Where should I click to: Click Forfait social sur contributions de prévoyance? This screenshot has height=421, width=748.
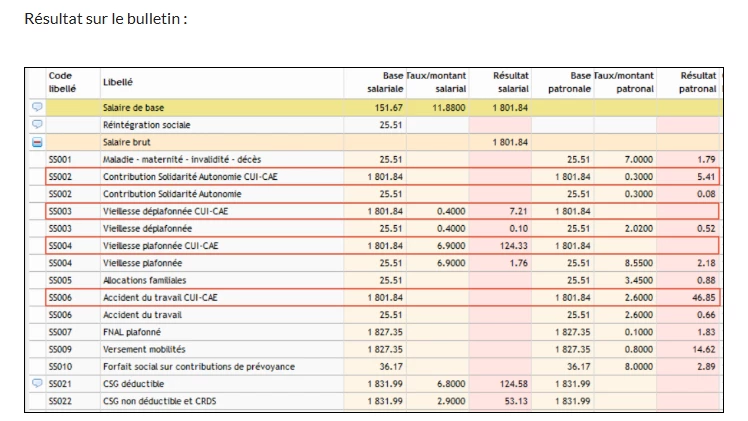tap(198, 366)
